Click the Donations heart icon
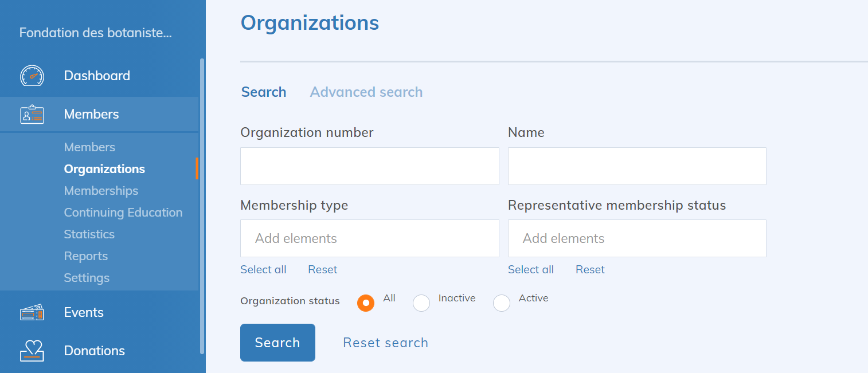 [x=32, y=351]
